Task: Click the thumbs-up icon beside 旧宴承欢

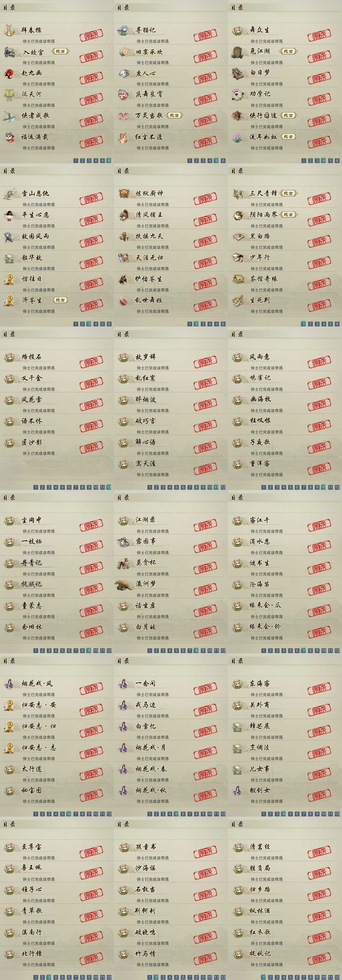Action: (124, 51)
